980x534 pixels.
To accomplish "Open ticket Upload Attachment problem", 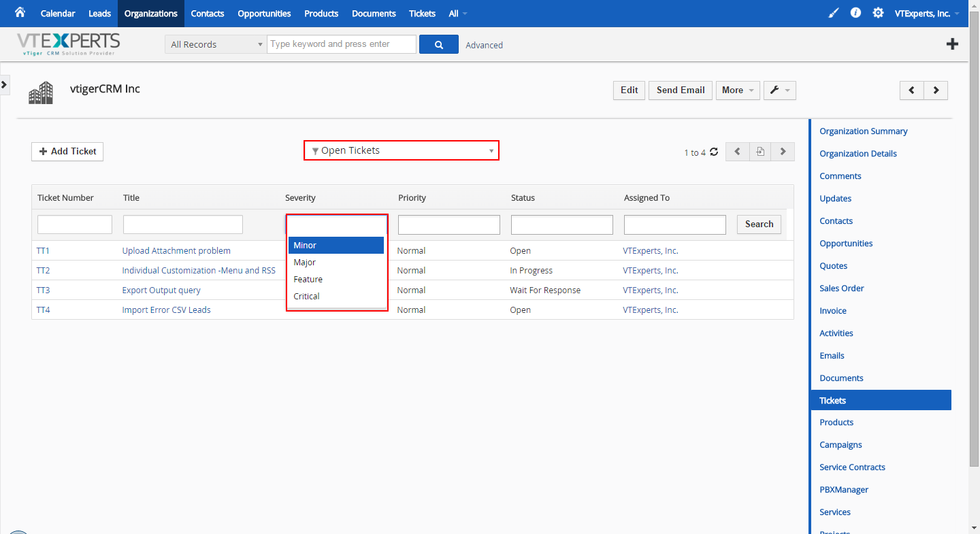I will [x=176, y=251].
